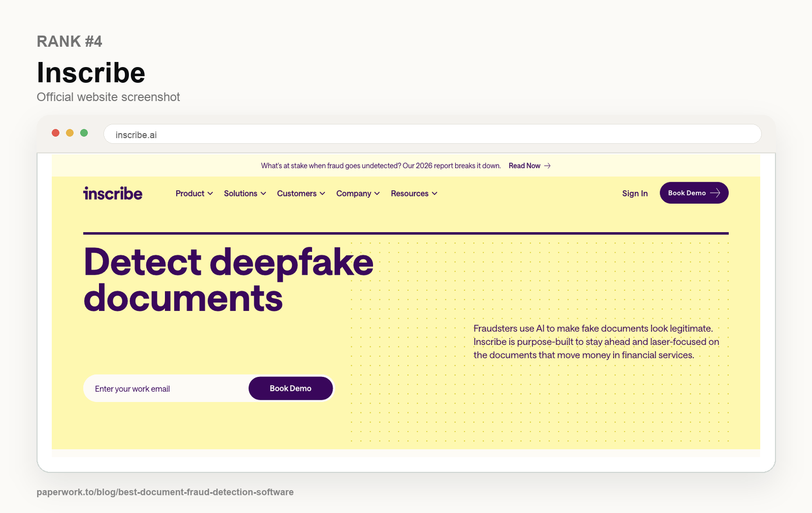Image resolution: width=812 pixels, height=513 pixels.
Task: Open the Product menu item
Action: [190, 194]
